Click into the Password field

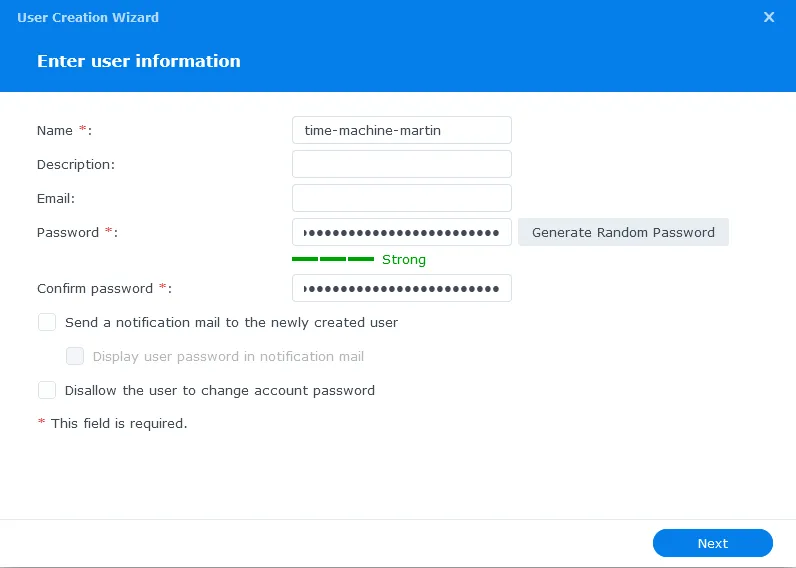click(x=402, y=232)
